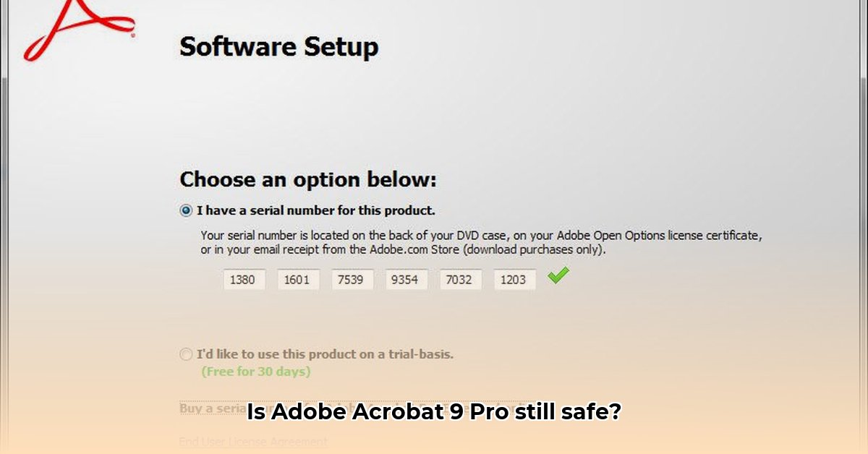868x454 pixels.
Task: Click the serial field containing 7032
Action: click(461, 280)
